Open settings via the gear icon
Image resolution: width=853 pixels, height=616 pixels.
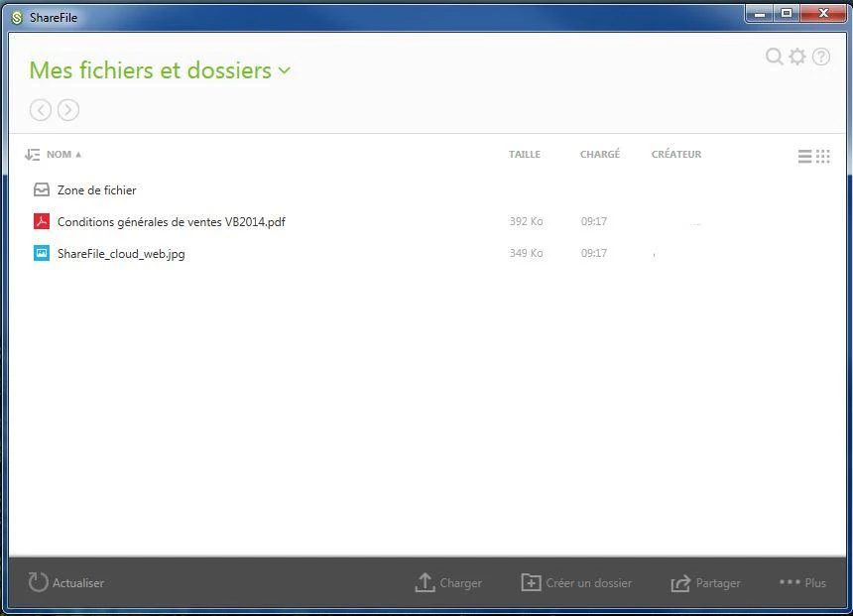[797, 57]
